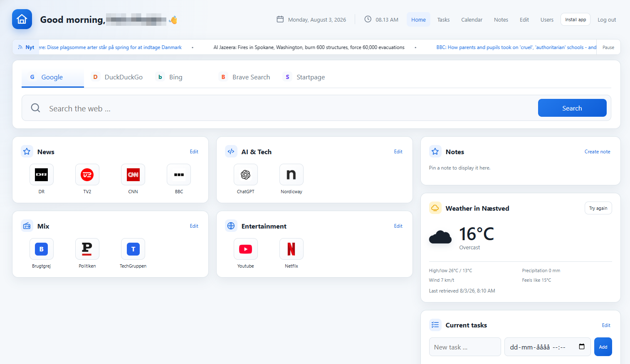
Task: Select the Google search engine tab
Action: [x=53, y=77]
